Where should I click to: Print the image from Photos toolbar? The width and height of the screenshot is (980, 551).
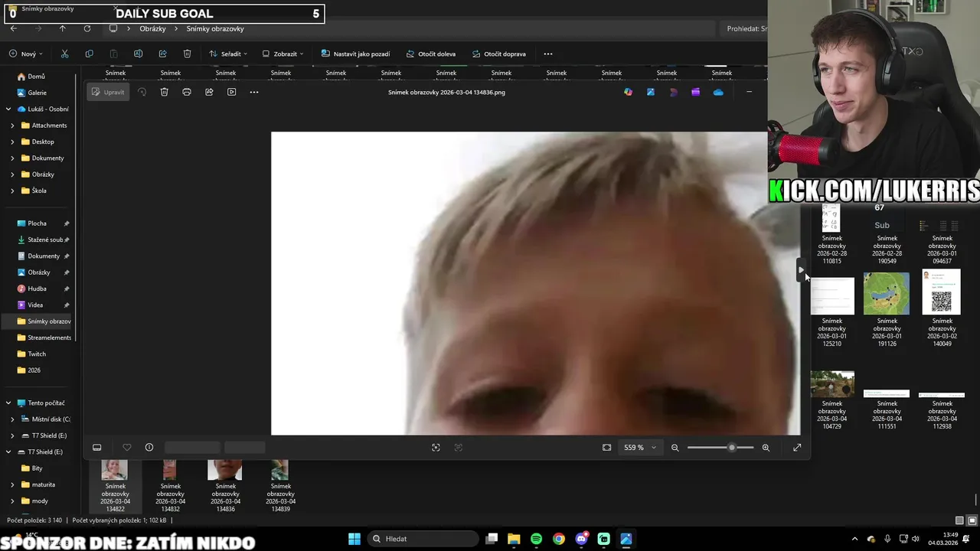(x=187, y=92)
